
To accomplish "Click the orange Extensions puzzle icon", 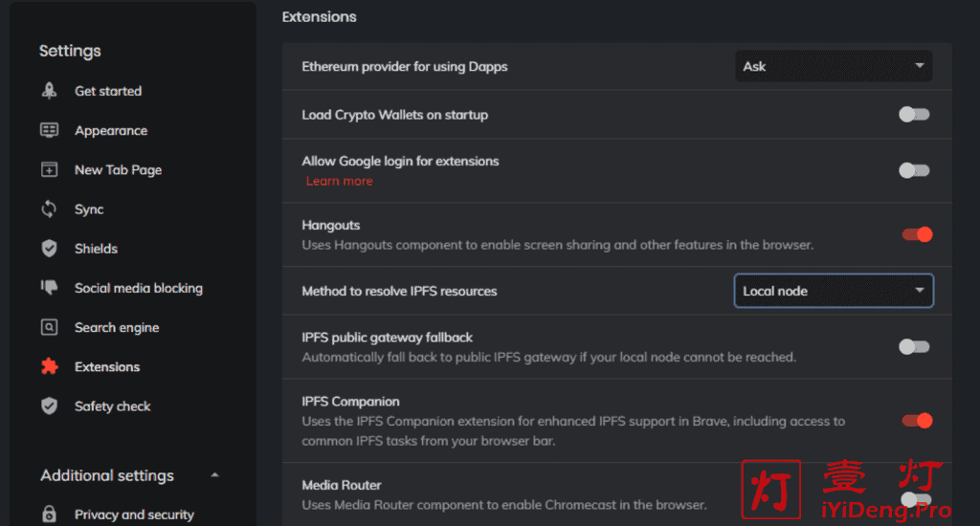I will (x=49, y=366).
